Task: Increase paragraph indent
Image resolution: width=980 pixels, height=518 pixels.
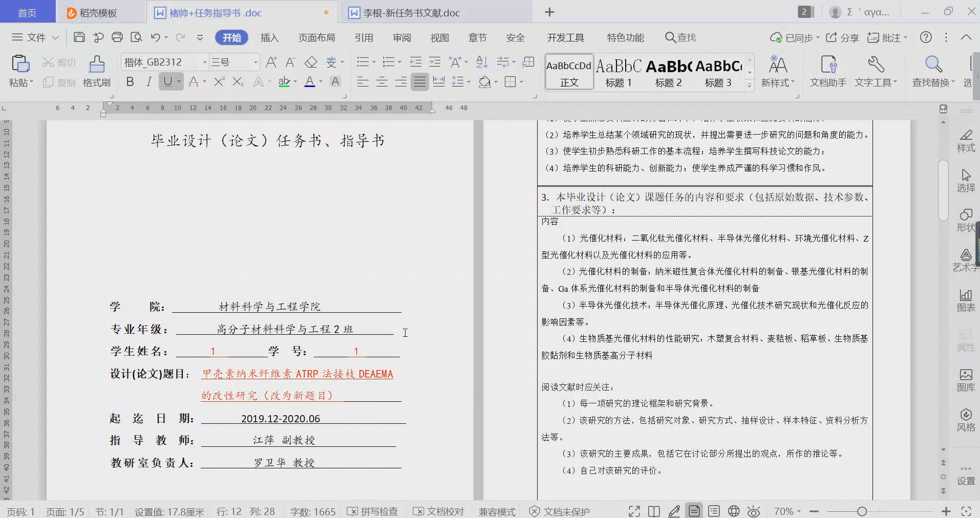Action: [x=435, y=62]
